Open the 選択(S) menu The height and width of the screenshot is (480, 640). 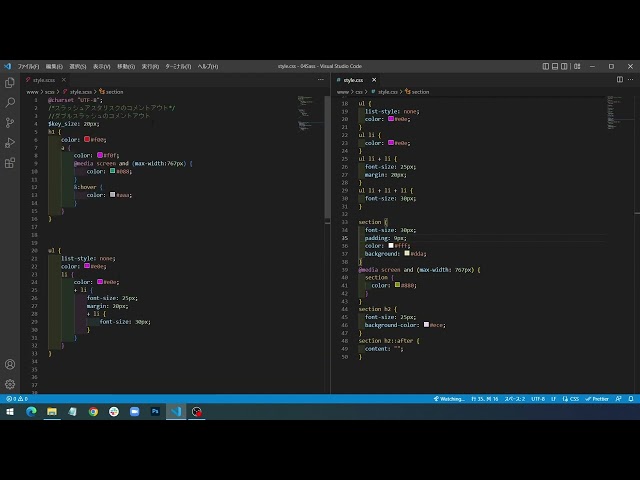[x=78, y=66]
